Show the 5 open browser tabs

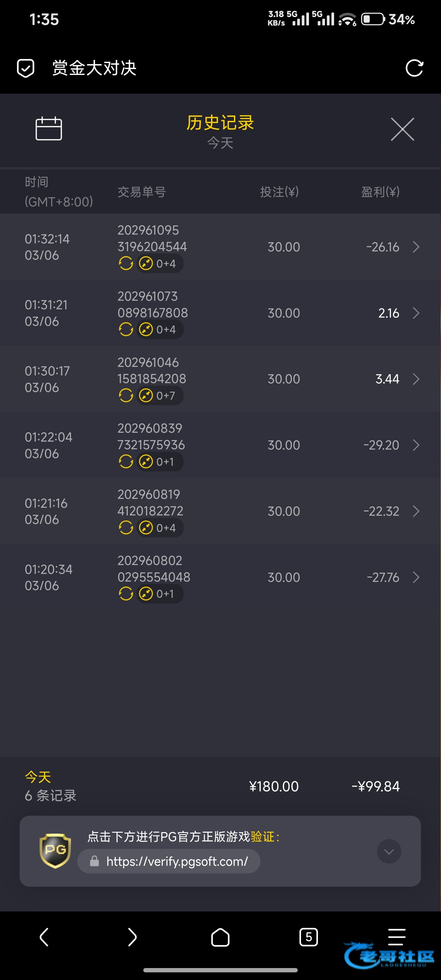(x=308, y=937)
